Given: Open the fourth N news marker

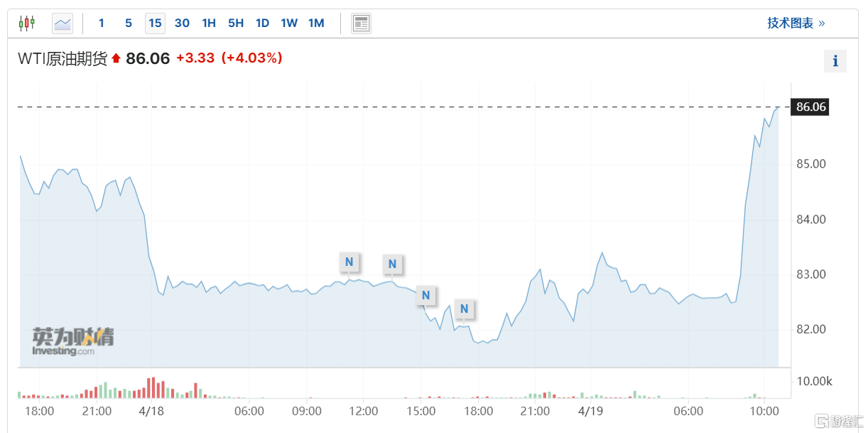Looking at the screenshot, I should pyautogui.click(x=464, y=309).
